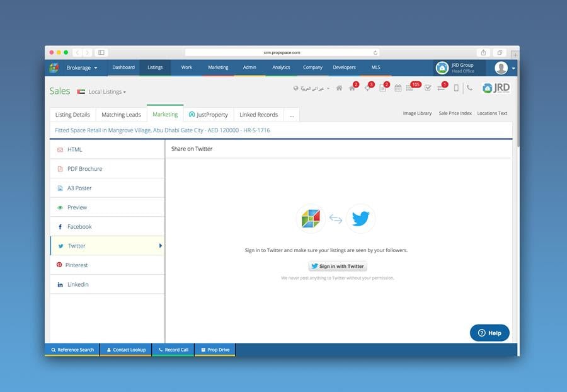Open the Arabic language switcher dropdown

315,88
